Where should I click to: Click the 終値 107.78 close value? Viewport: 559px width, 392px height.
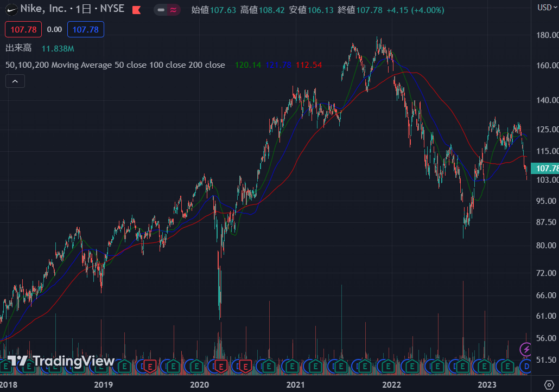[360, 10]
